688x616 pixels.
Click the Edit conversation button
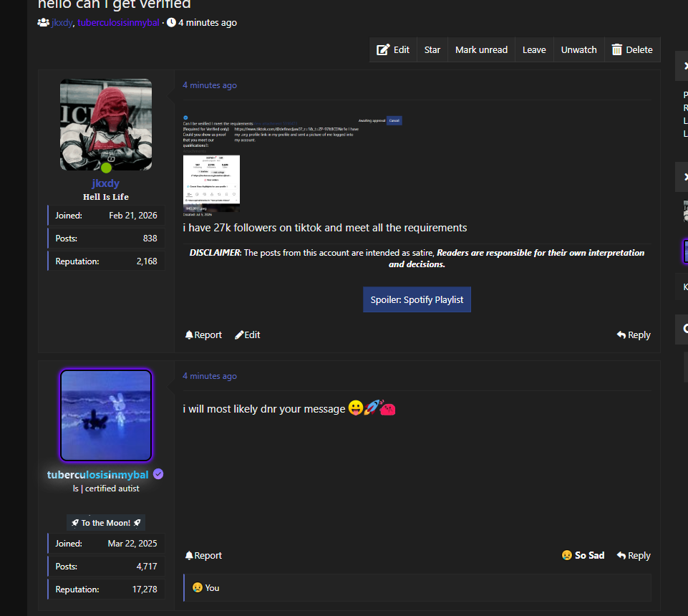393,49
